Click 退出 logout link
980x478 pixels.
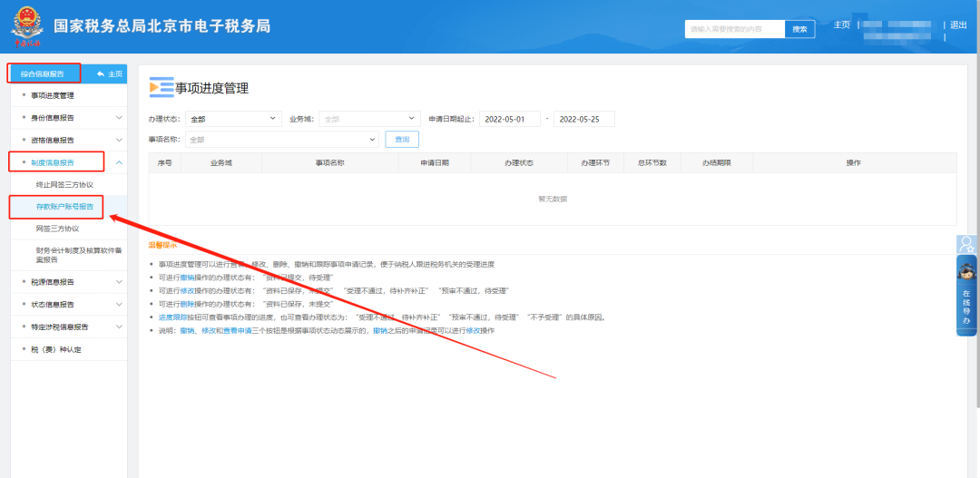tap(958, 25)
